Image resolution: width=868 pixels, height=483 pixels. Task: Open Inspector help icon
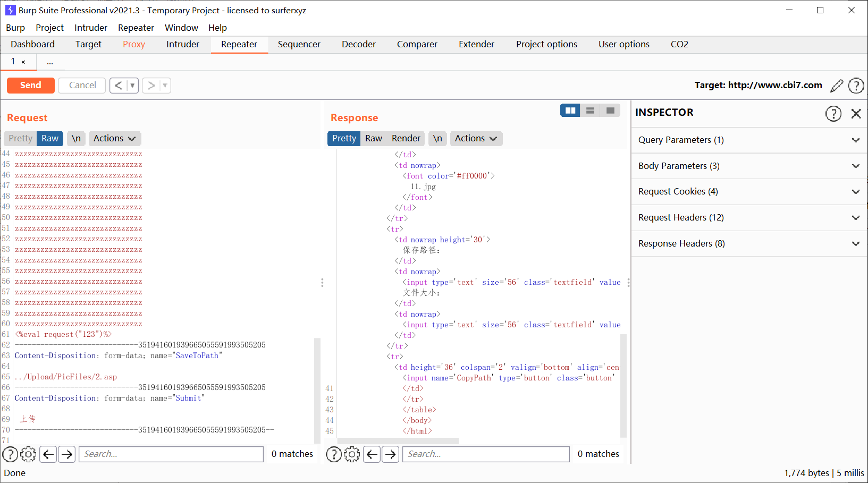[x=833, y=113]
